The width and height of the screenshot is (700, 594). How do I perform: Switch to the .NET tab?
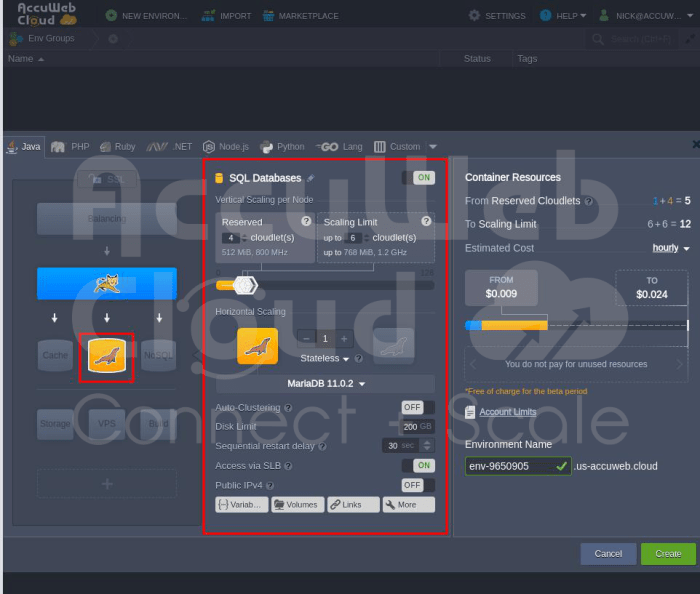pyautogui.click(x=169, y=146)
